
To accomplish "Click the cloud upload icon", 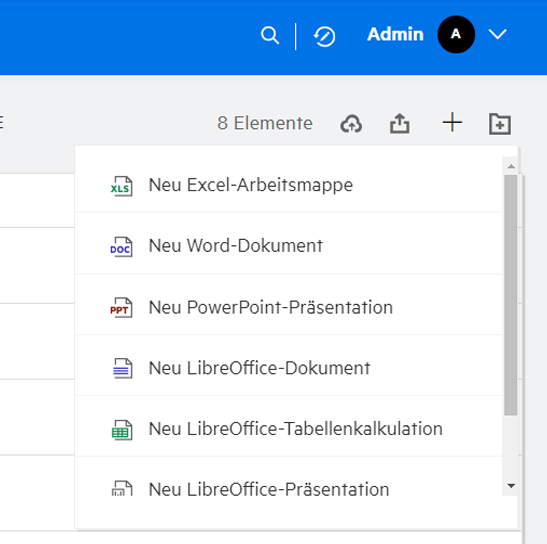I will coord(351,124).
